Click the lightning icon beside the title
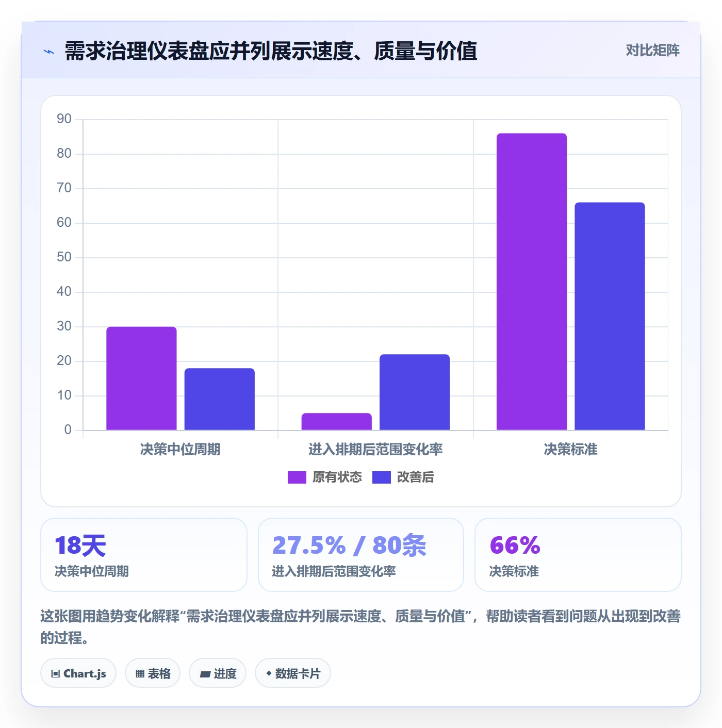The width and height of the screenshot is (722, 728). pyautogui.click(x=49, y=52)
